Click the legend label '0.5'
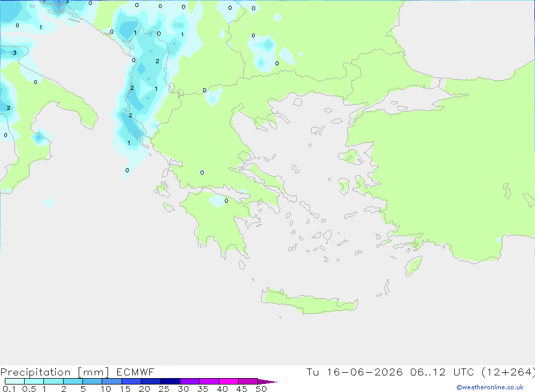 (x=29, y=389)
